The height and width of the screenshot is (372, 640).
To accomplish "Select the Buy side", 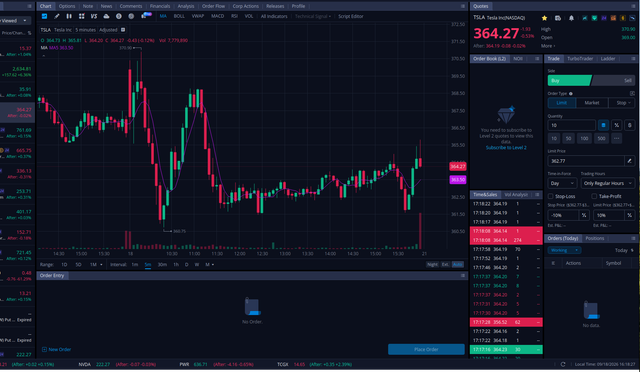I will tap(569, 80).
